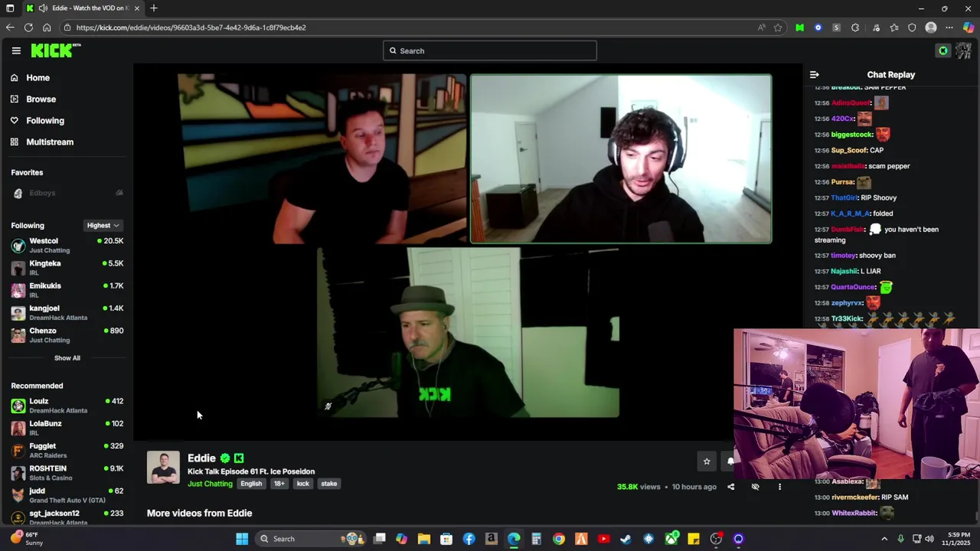Open browser Favorites list icon

[893, 28]
